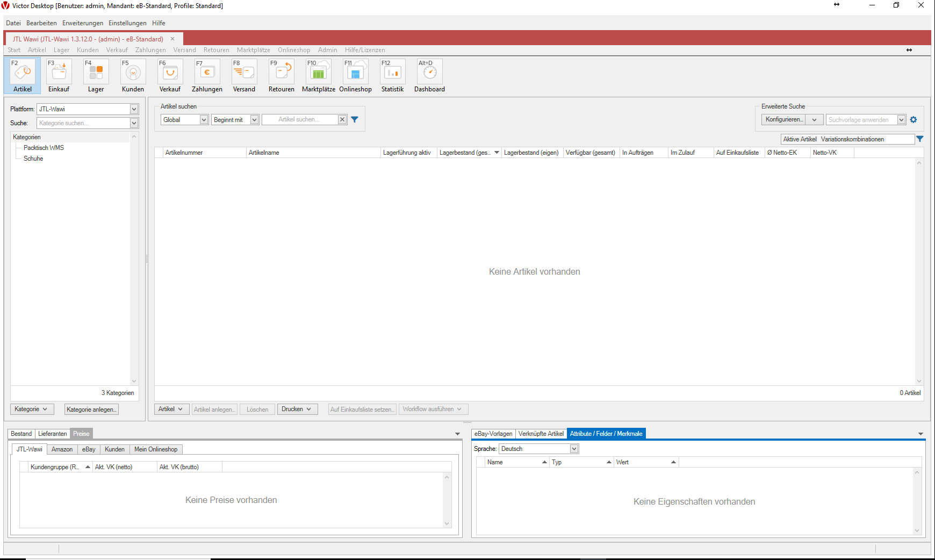The image size is (935, 560).
Task: Open the Einstellungen menu
Action: tap(127, 23)
